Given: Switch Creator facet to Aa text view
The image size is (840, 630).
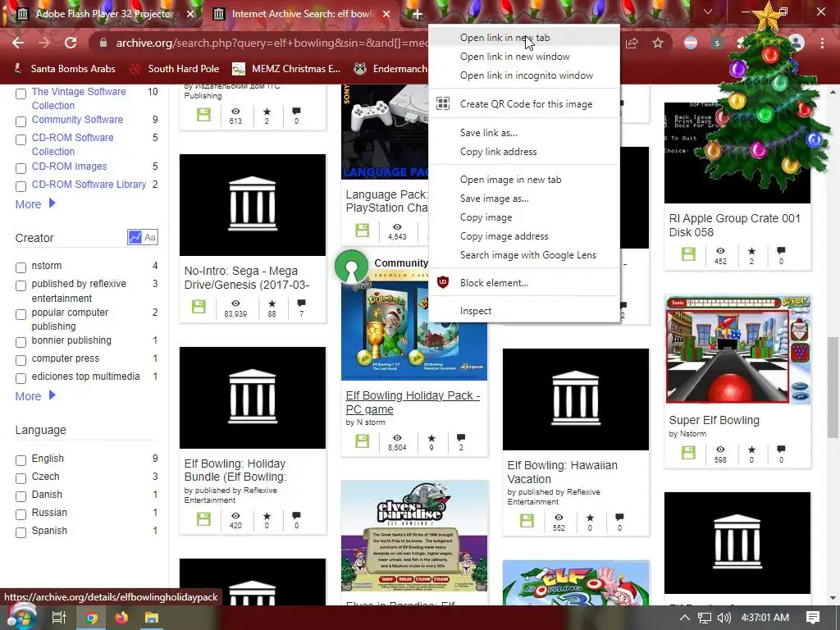Looking at the screenshot, I should coord(150,237).
